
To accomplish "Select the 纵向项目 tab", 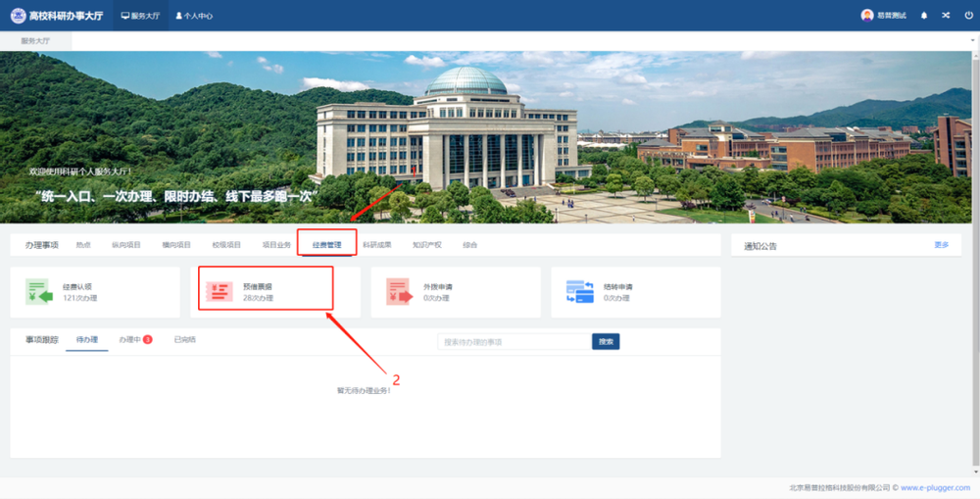I will (x=124, y=244).
